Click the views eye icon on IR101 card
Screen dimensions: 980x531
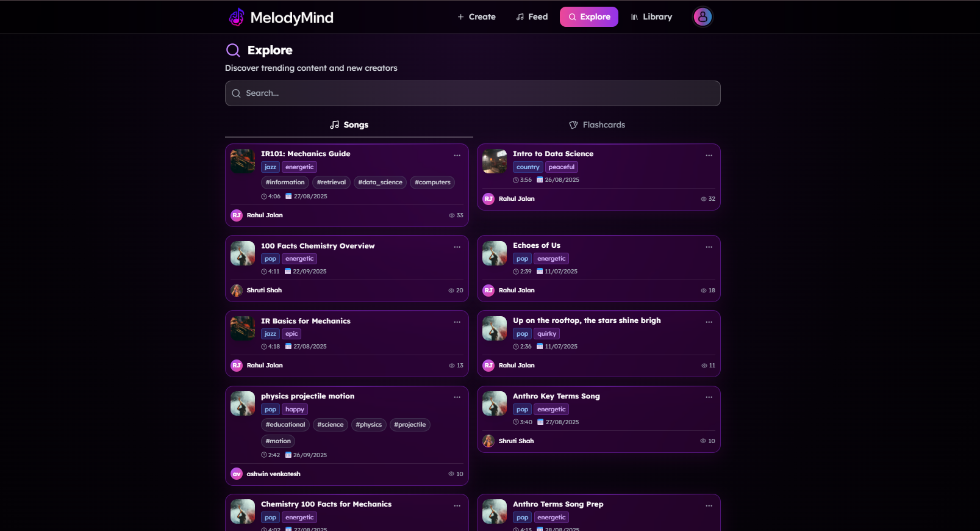click(x=452, y=215)
